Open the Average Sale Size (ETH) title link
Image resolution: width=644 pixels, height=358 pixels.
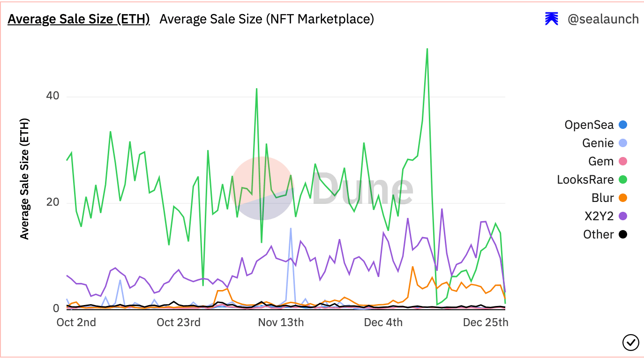click(x=79, y=19)
